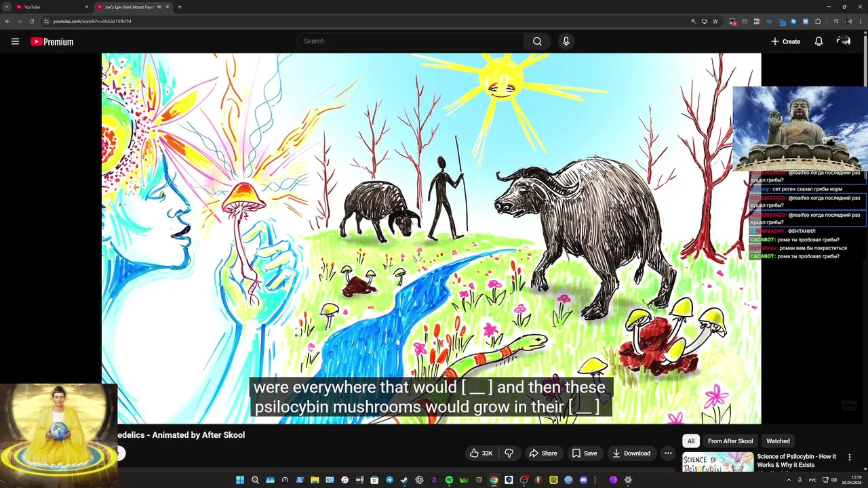Image resolution: width=868 pixels, height=488 pixels.
Task: Open Spotify from the taskbar
Action: click(449, 480)
